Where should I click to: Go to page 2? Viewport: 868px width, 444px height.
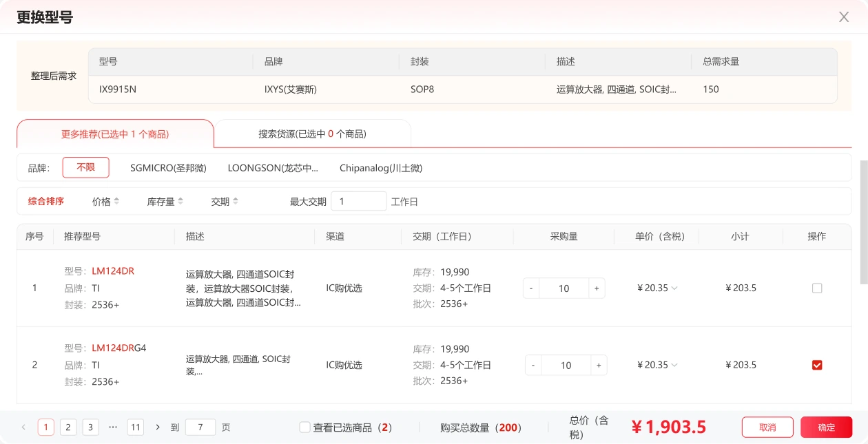pos(68,427)
